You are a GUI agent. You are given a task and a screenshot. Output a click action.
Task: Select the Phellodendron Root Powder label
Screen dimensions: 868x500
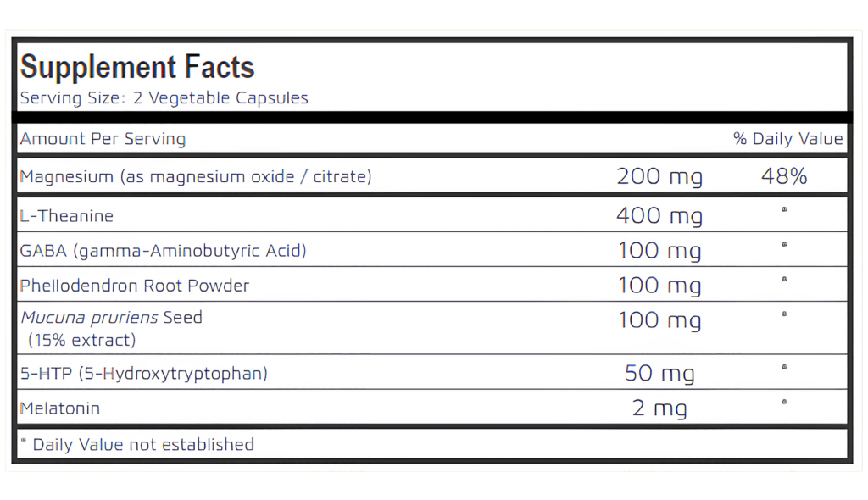point(135,286)
